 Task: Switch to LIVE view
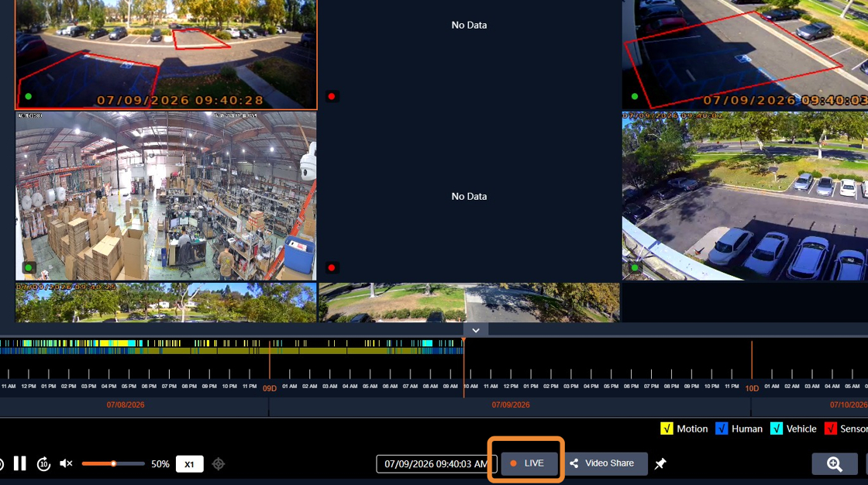pos(529,463)
